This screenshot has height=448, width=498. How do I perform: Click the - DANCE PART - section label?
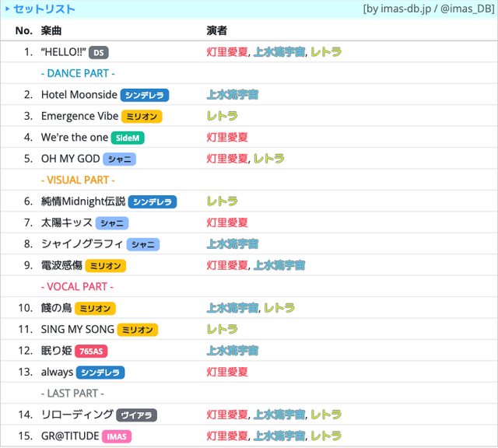[x=78, y=73]
